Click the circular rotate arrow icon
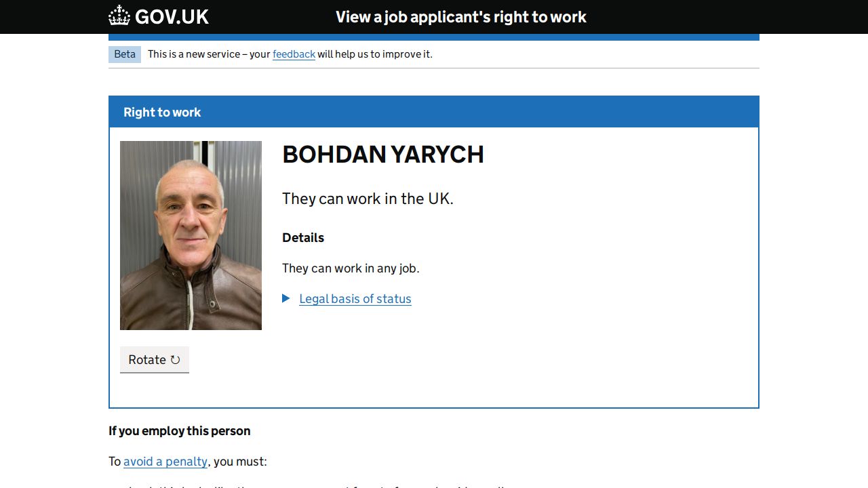 (x=175, y=360)
